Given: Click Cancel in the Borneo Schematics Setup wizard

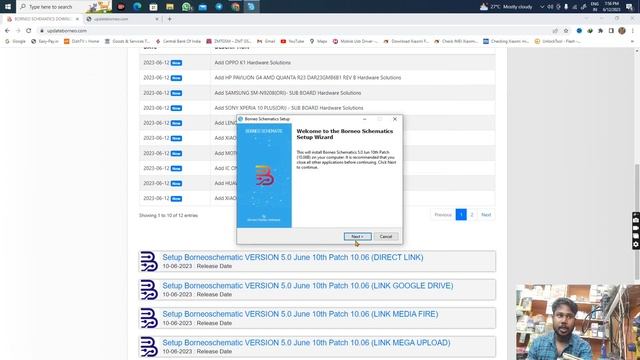Looking at the screenshot, I should 386,236.
